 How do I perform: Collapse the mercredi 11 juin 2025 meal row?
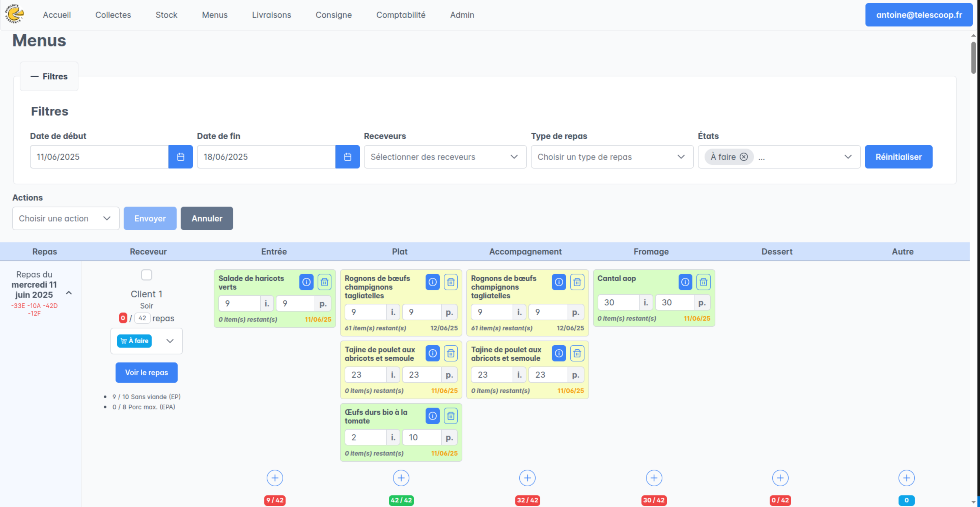pyautogui.click(x=69, y=293)
